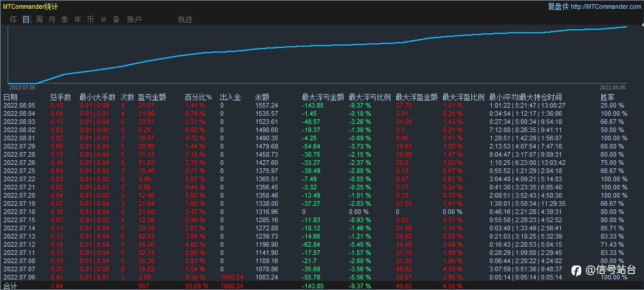This screenshot has height=290, width=644.
Task: Select the 2022.07.26 date row
Action: [322, 163]
